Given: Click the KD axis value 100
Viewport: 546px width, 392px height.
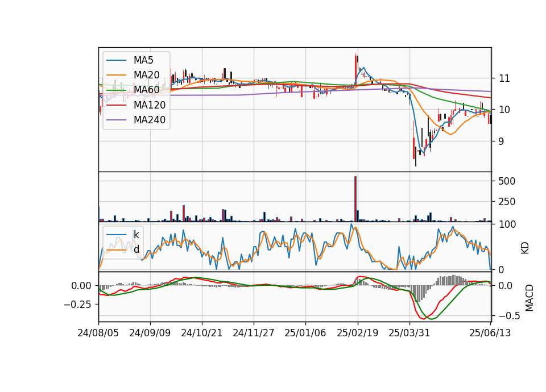Looking at the screenshot, I should [x=507, y=225].
